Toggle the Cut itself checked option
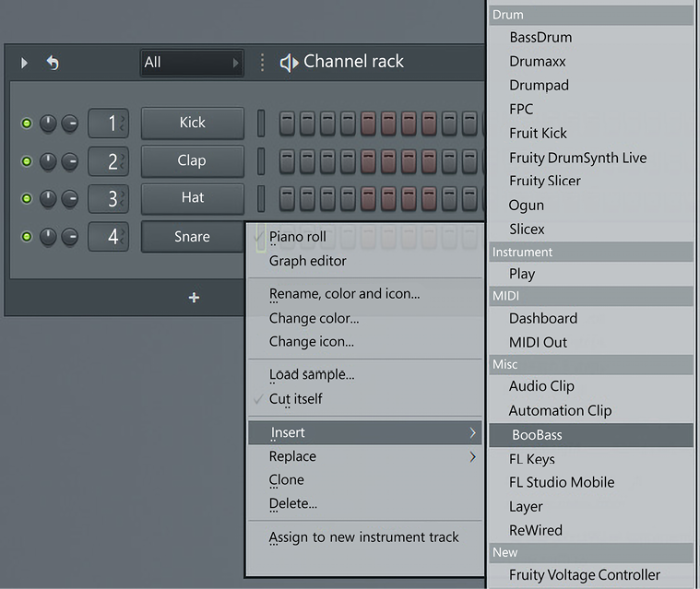The image size is (700, 589). click(x=365, y=398)
